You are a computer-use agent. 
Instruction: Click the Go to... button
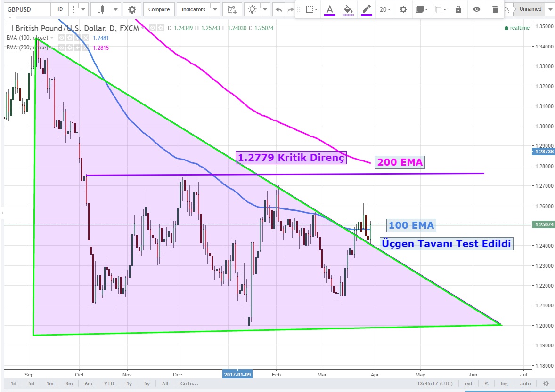(x=189, y=384)
